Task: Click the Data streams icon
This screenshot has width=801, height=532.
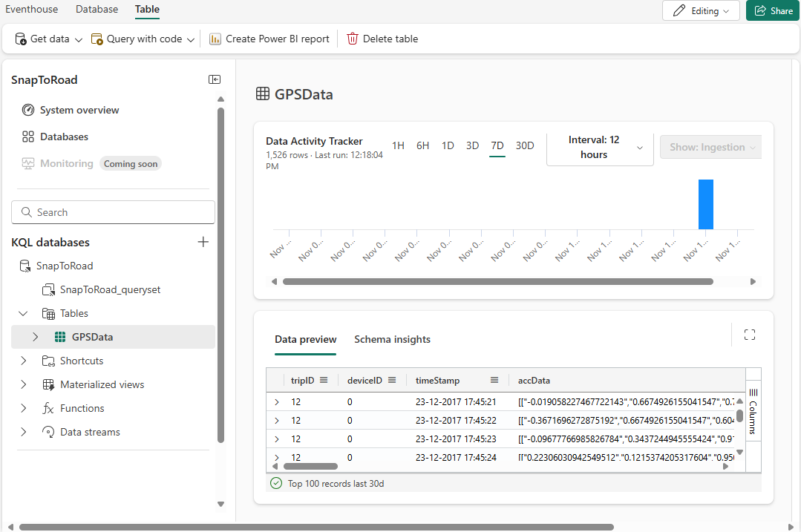Action: coord(48,432)
